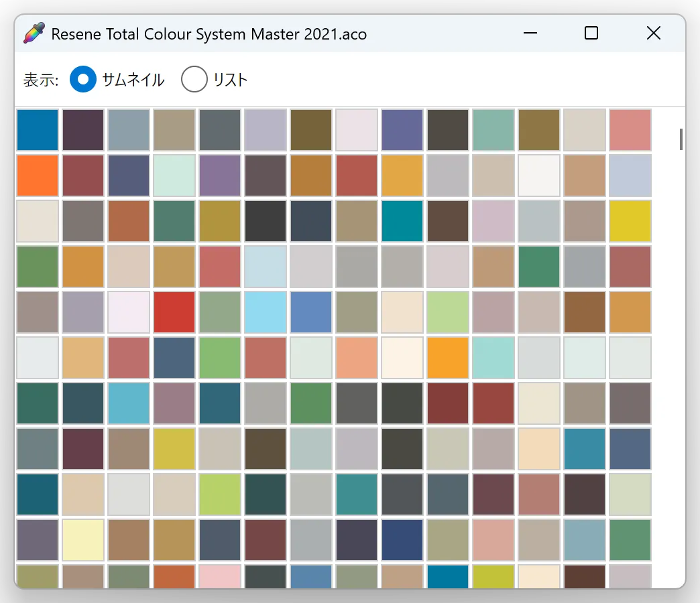Click the rainbow eyedropper app icon
700x603 pixels.
[34, 33]
